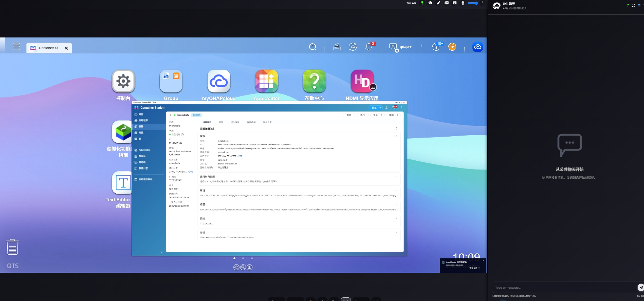The height and width of the screenshot is (301, 644).
Task: Expand the Environment section
Action: point(396,191)
